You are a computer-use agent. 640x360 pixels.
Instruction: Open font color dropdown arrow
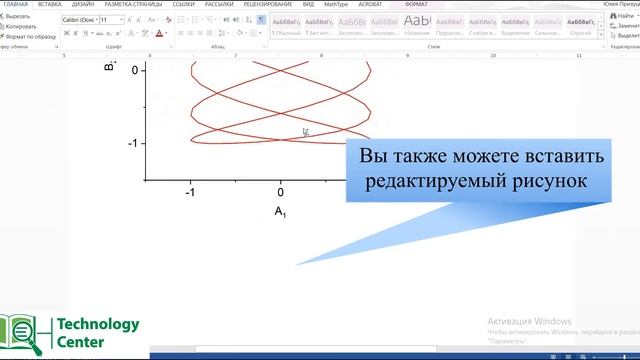coord(166,33)
